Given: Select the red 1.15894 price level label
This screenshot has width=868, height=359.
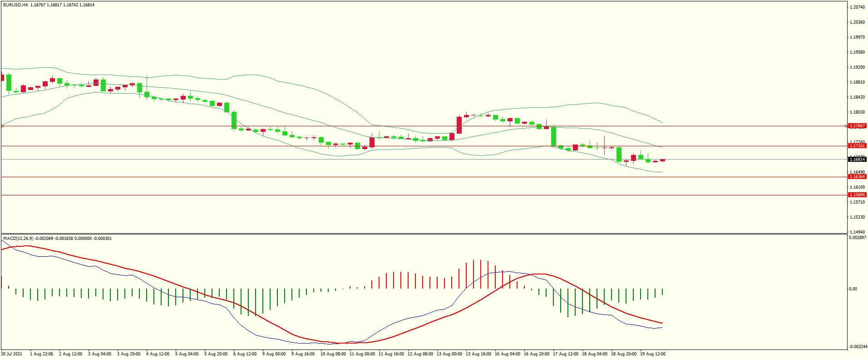Looking at the screenshot, I should (857, 195).
